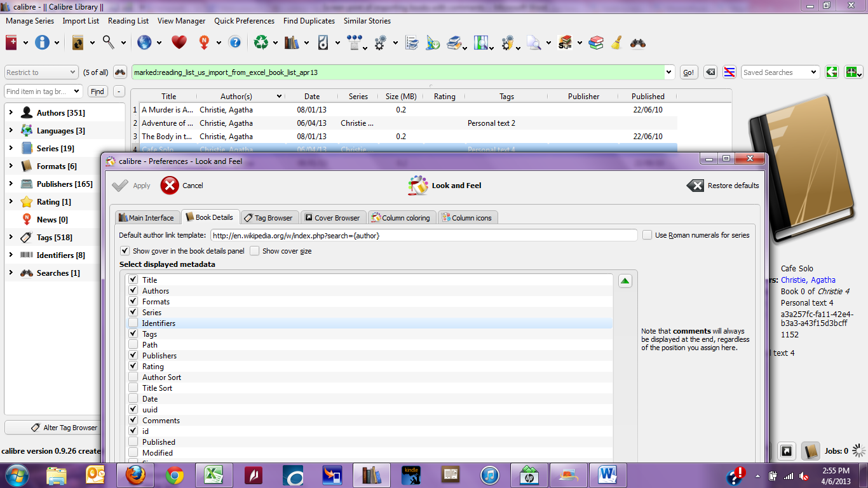Expand the Languages [3] category
Viewport: 868px width, 488px height.
pos(11,131)
